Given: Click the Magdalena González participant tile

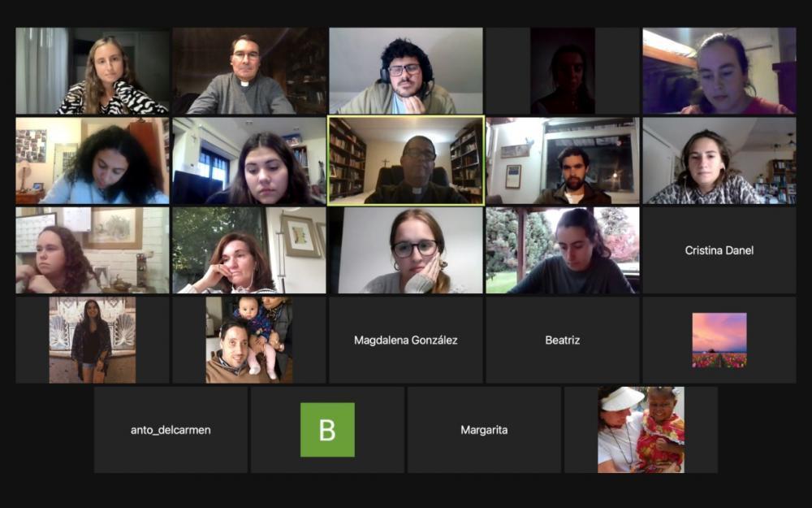Looking at the screenshot, I should 405,340.
